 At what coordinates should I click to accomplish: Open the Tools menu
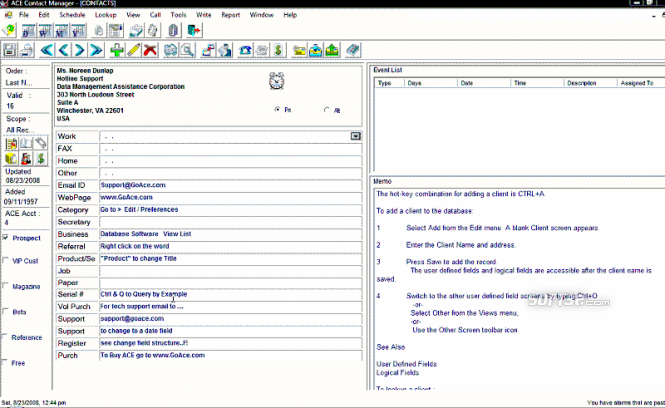point(178,15)
